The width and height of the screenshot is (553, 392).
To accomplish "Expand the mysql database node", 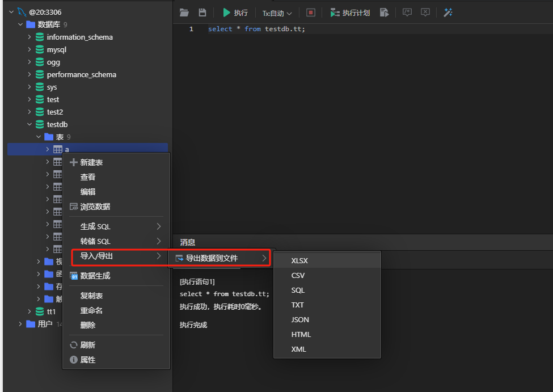I will tap(29, 49).
